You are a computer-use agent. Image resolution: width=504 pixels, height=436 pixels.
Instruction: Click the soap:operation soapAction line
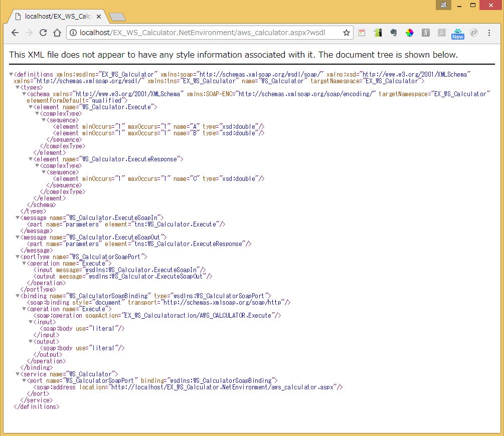coord(157,316)
